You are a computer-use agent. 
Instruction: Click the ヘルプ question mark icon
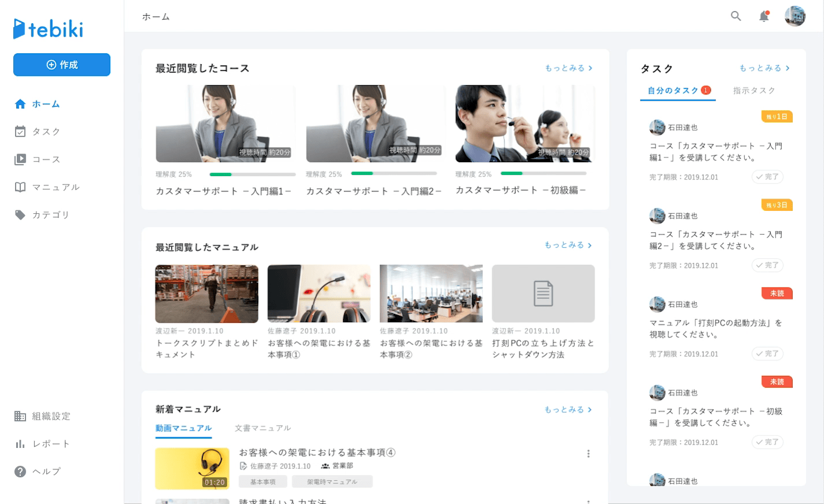click(20, 472)
